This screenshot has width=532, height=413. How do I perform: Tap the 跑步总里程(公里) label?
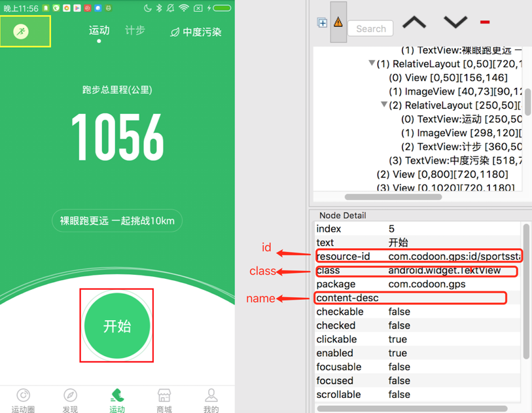pos(117,90)
